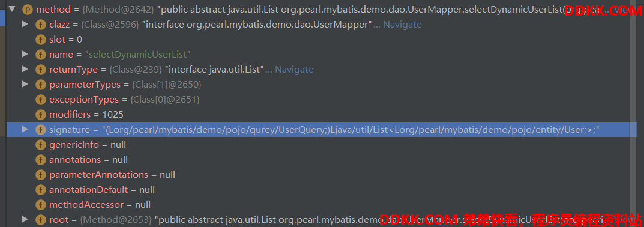The image size is (644, 227).
Task: Select the parameterTypes Class[1]@2650 value
Action: (166, 84)
